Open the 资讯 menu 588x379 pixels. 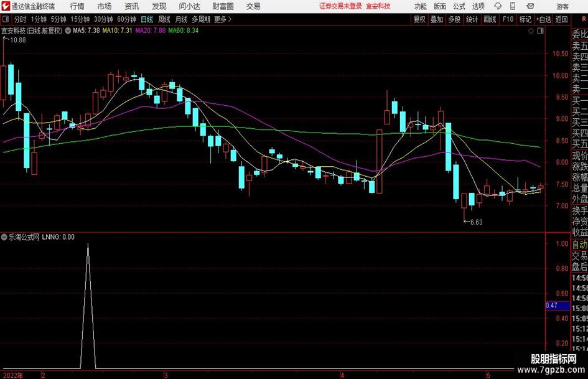click(132, 6)
